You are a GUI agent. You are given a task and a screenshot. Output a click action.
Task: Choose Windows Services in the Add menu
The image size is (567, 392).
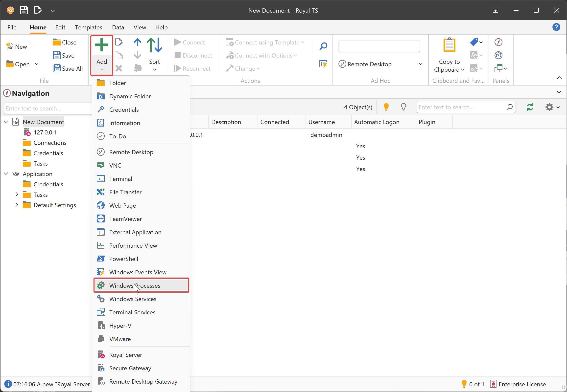[x=141, y=299]
